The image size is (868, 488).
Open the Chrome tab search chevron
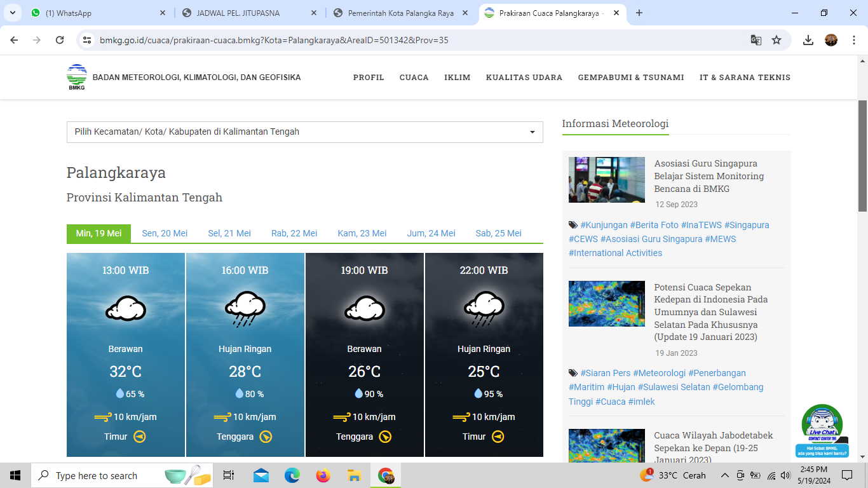point(13,13)
